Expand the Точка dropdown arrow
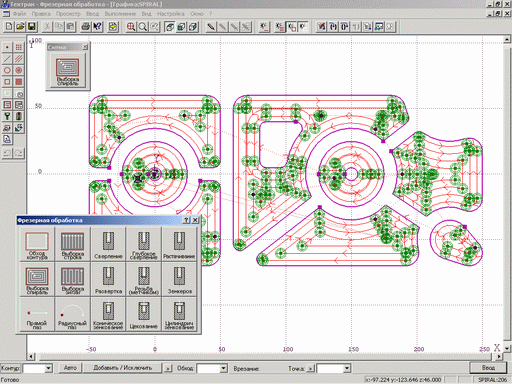 347,368
